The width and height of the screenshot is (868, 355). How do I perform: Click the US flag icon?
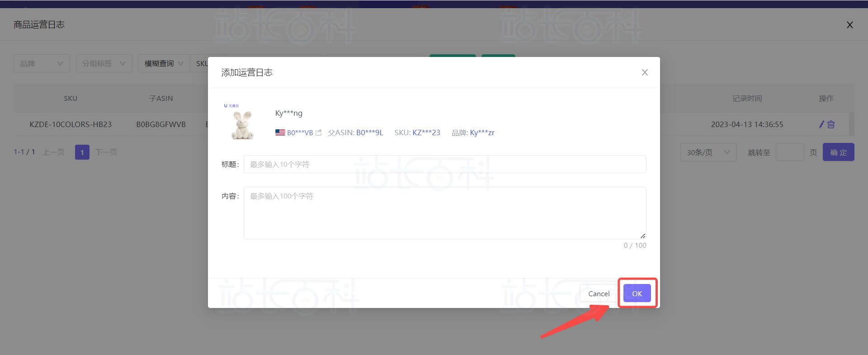pos(280,133)
